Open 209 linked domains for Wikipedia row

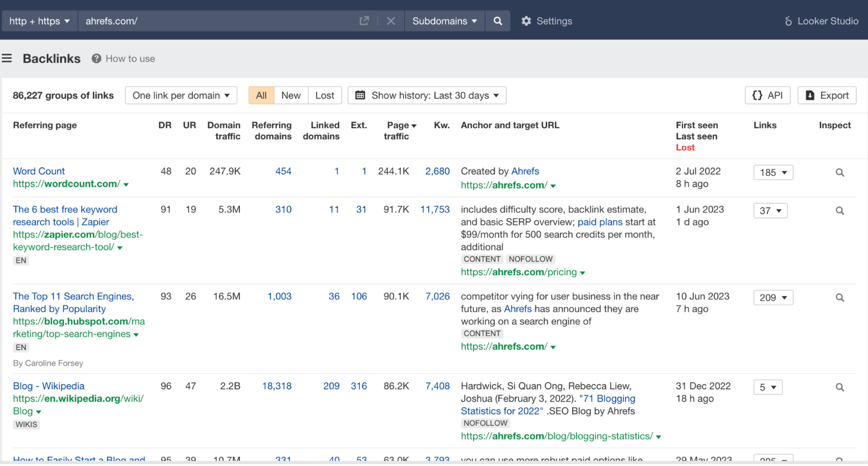point(331,386)
